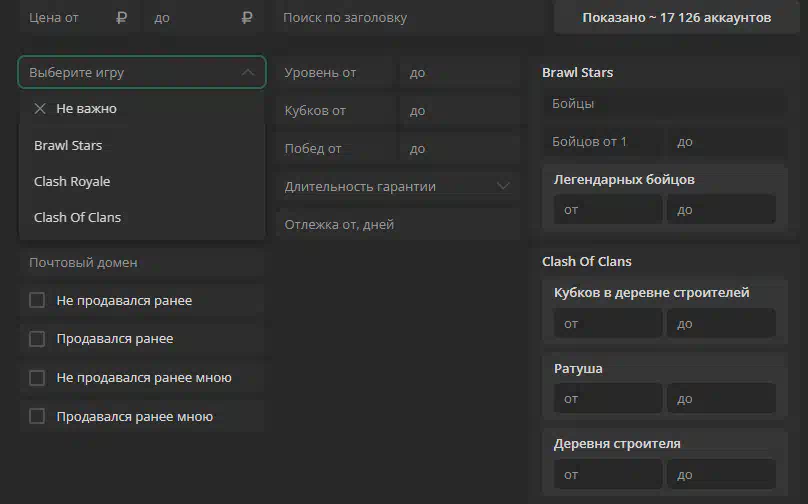This screenshot has width=808, height=504.
Task: Pick the 'Не важно' option
Action: (x=142, y=109)
